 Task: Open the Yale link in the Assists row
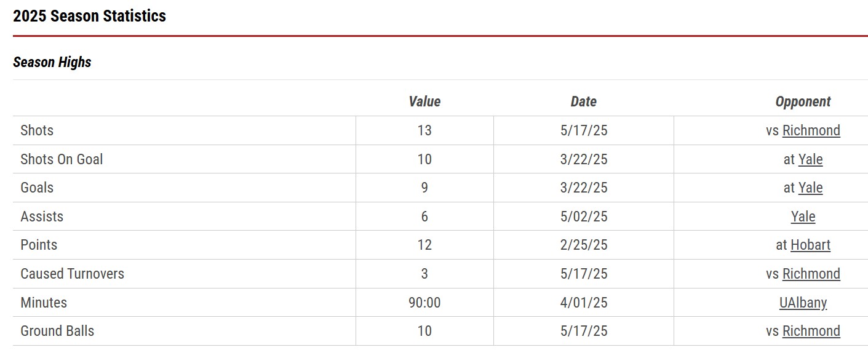[x=803, y=217]
